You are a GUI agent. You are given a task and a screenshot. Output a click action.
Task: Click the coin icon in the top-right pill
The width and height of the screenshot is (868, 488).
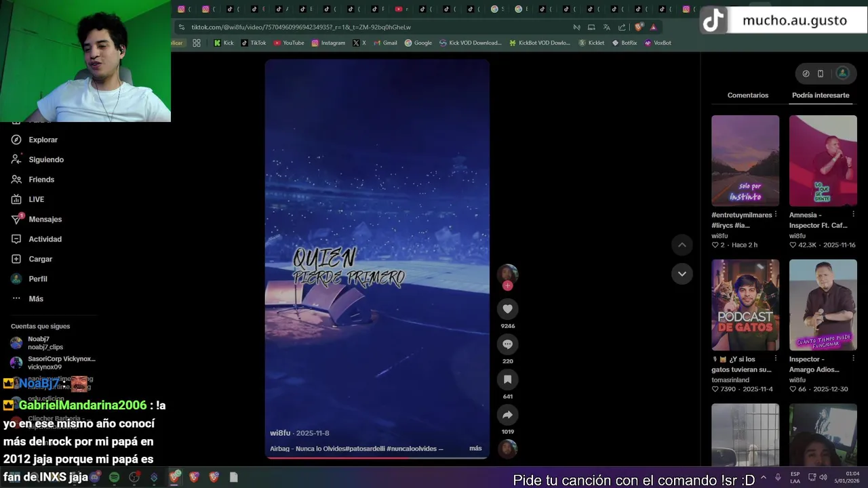[x=806, y=73]
